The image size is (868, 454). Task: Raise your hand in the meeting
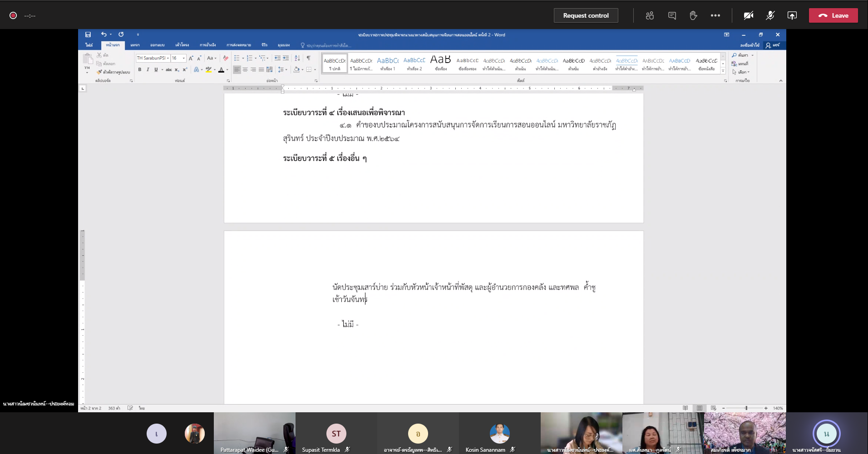(x=693, y=15)
